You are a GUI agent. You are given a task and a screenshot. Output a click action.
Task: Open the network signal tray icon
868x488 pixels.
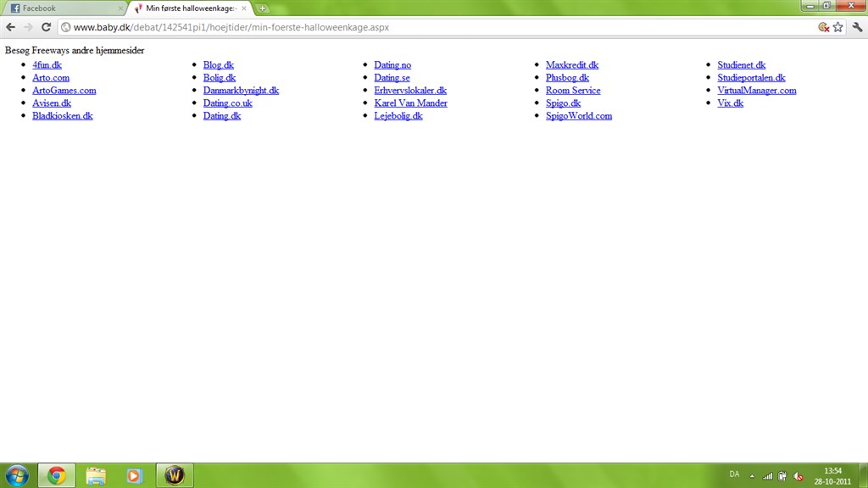(767, 476)
